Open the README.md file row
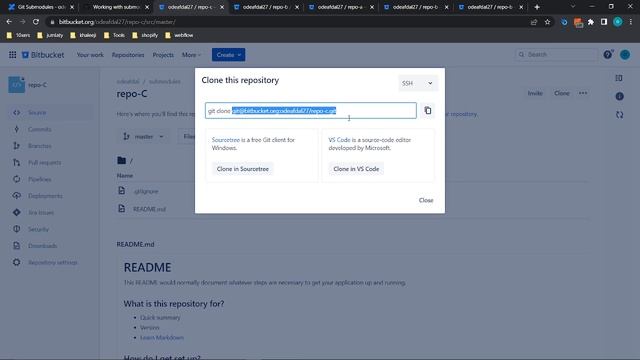 click(149, 209)
